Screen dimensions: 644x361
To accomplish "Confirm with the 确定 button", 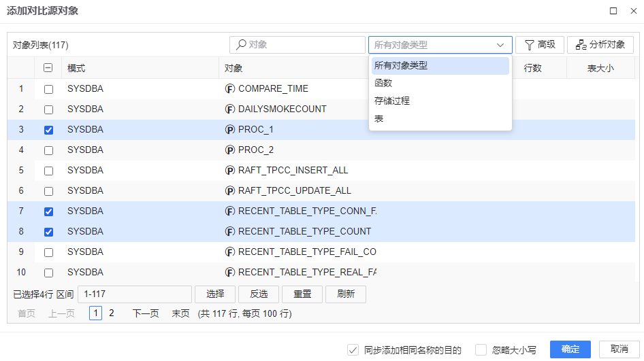I will 570,349.
